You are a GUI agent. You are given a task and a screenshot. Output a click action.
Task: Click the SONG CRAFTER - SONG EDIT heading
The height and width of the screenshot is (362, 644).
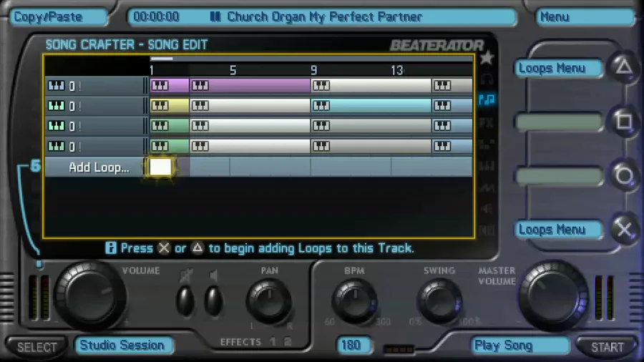click(127, 45)
